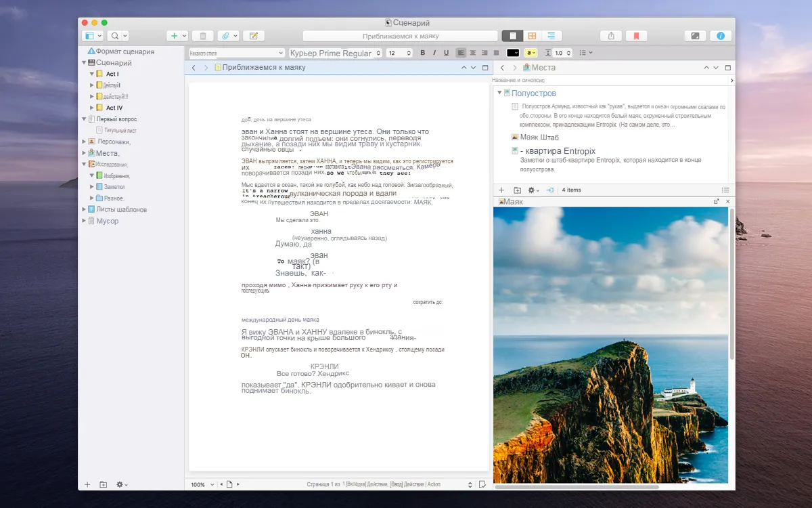Select the Compose mode icon
The width and height of the screenshot is (812, 508).
[695, 35]
